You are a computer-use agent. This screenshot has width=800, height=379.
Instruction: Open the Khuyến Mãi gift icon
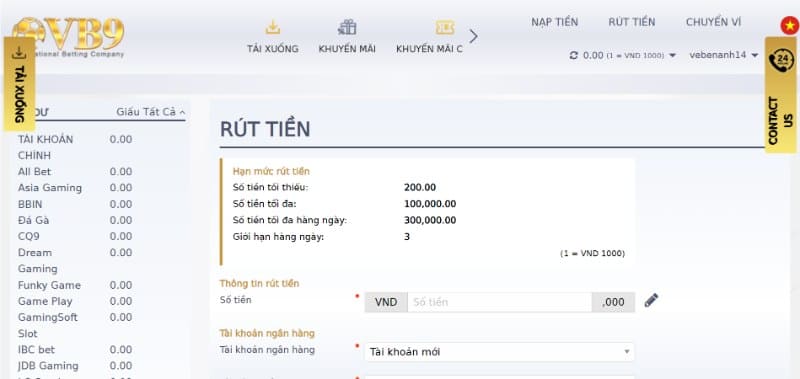click(347, 27)
